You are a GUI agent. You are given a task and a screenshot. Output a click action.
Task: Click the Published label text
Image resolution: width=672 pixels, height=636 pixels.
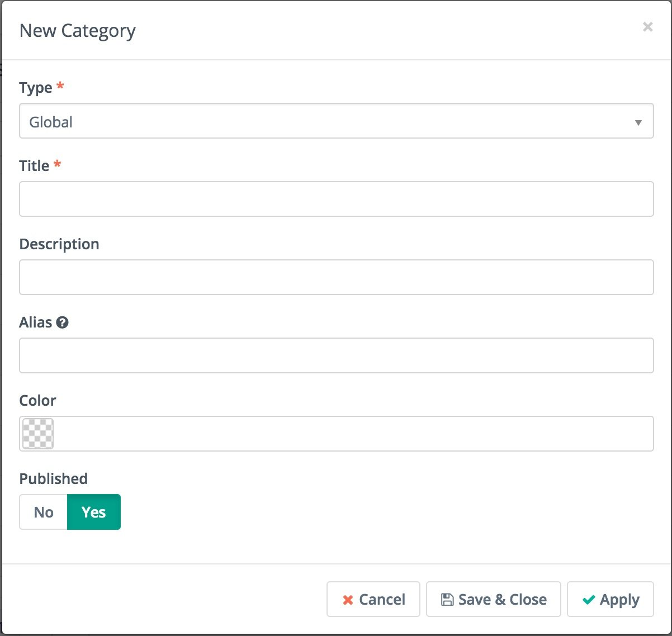54,479
